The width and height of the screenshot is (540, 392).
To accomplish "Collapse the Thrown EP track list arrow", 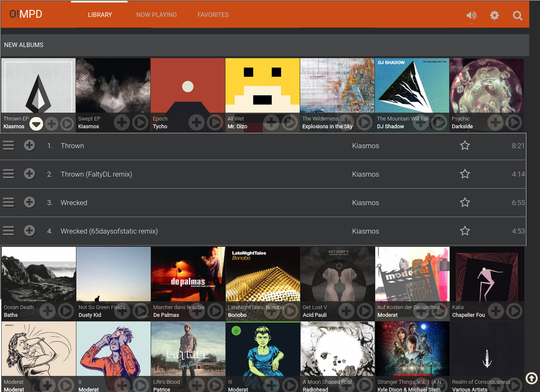I will coord(36,123).
